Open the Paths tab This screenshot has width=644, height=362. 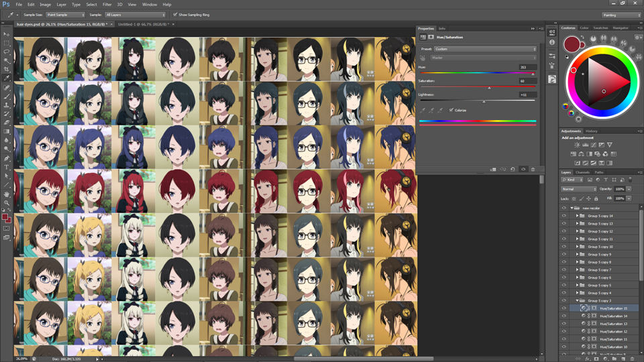click(599, 172)
